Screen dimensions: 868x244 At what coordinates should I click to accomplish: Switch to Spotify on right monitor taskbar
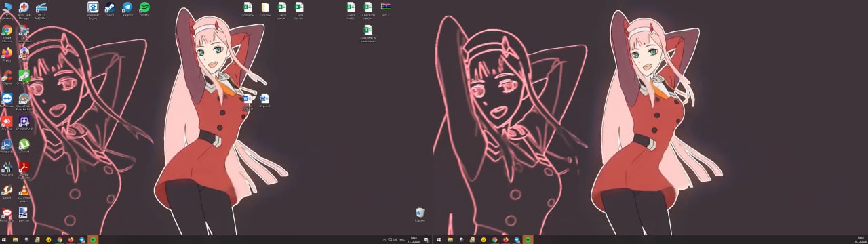coord(528,240)
